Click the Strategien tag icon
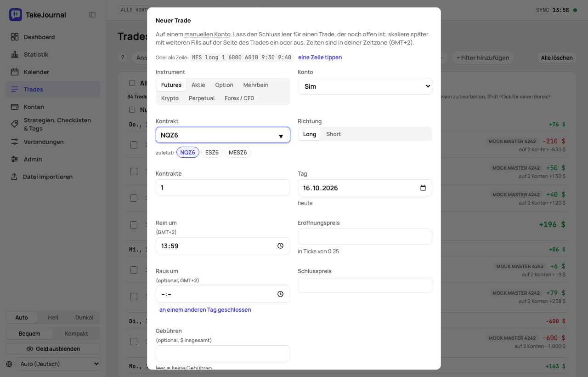This screenshot has height=377, width=588. point(15,124)
